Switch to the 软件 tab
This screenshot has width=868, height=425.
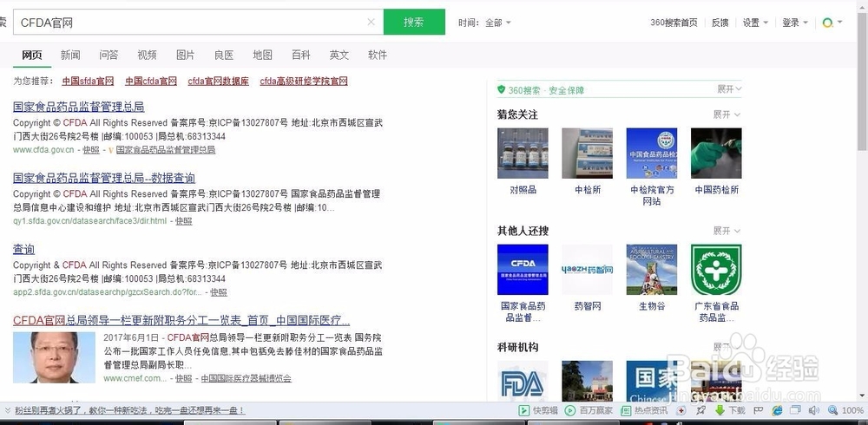[x=377, y=55]
